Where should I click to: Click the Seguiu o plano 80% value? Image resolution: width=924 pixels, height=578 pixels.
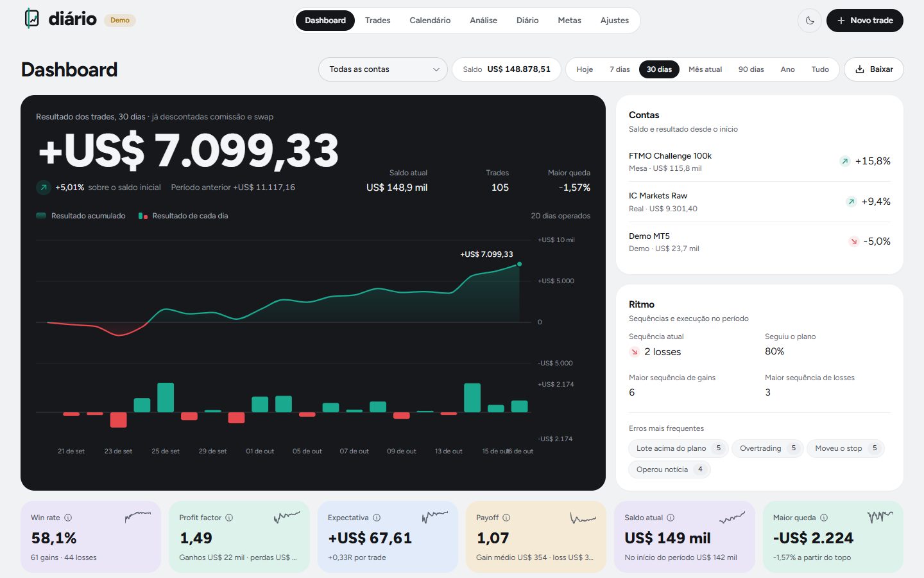[774, 351]
